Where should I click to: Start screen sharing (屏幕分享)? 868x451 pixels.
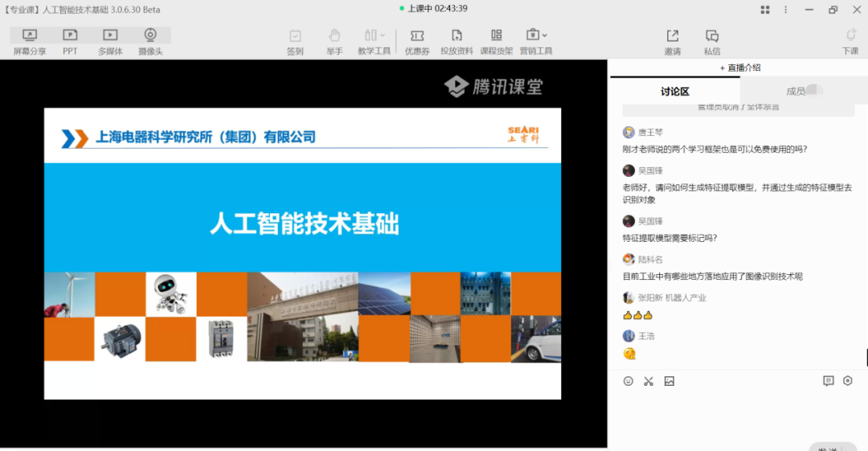30,41
